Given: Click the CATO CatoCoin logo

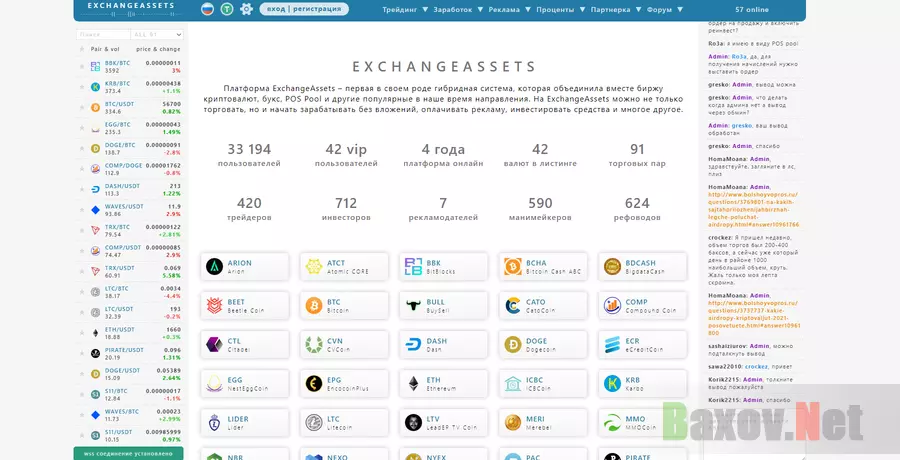Looking at the screenshot, I should [513, 306].
